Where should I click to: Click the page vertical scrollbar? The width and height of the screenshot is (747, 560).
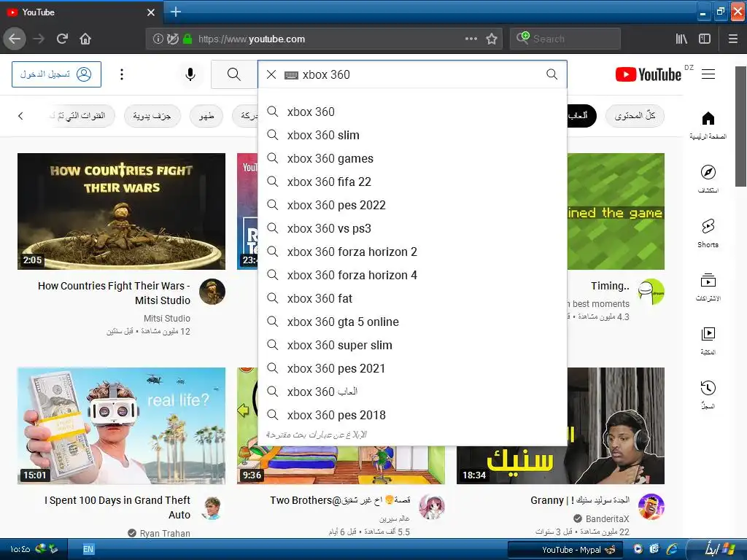point(741,127)
